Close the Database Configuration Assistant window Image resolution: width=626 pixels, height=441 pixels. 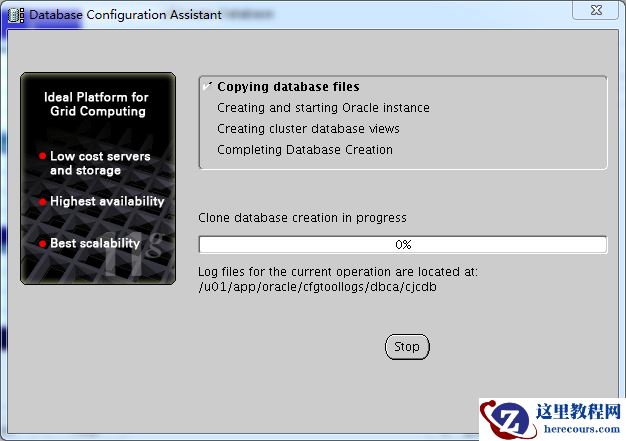[595, 10]
